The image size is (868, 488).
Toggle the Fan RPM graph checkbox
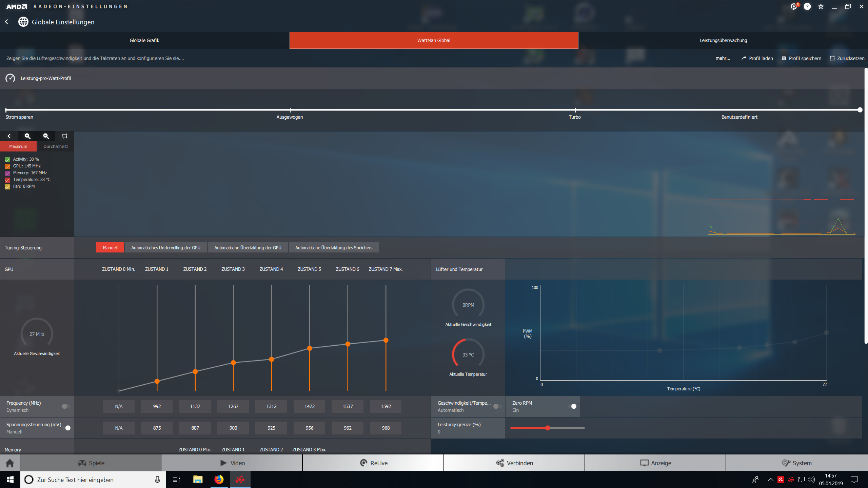(x=7, y=186)
